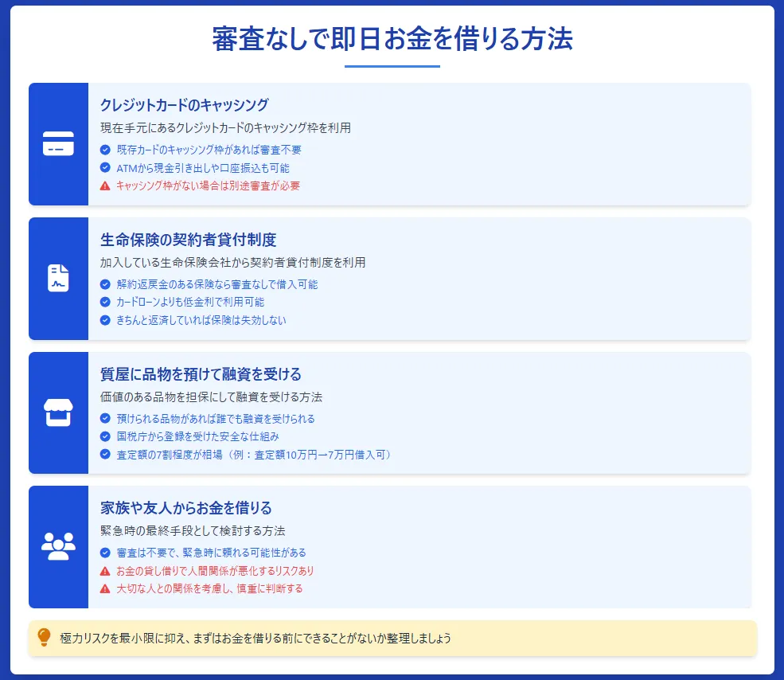The image size is (784, 680).
Task: Click description 価値のある品物を担保にして融資を受ける方法
Action: (212, 397)
